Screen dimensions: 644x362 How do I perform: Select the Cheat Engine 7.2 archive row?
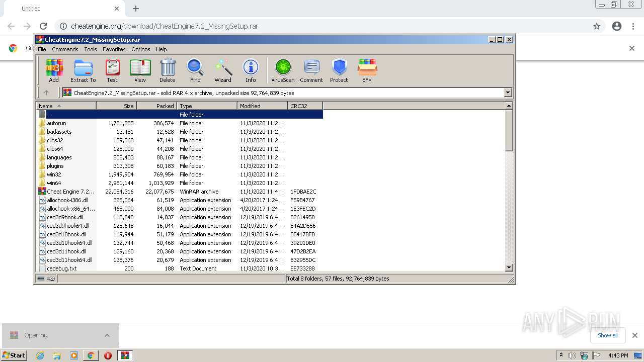point(180,192)
